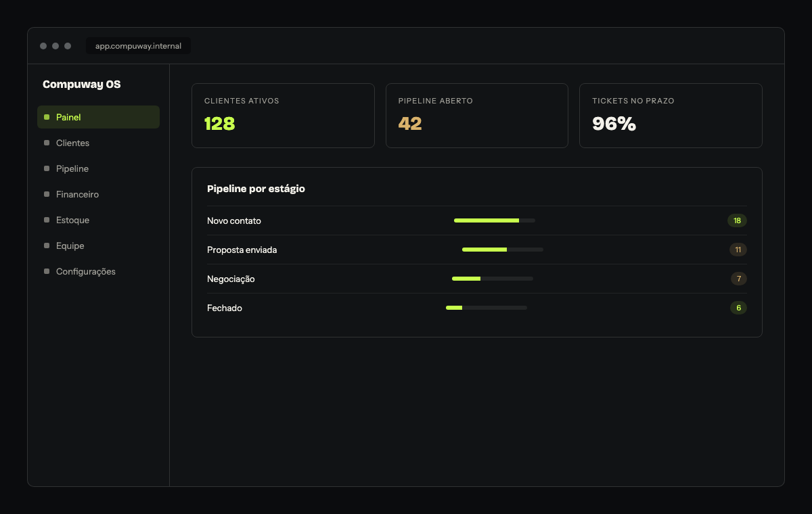
Task: Click the app.compuway.internal address field
Action: (x=138, y=46)
